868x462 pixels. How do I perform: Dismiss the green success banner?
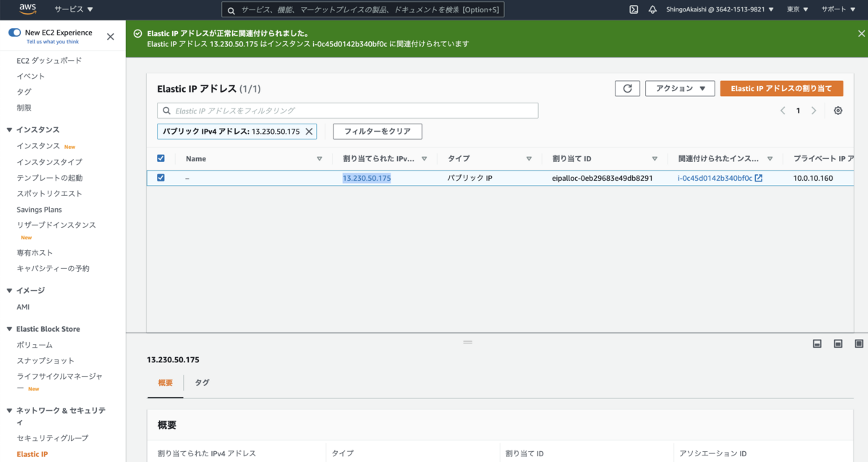tap(861, 33)
